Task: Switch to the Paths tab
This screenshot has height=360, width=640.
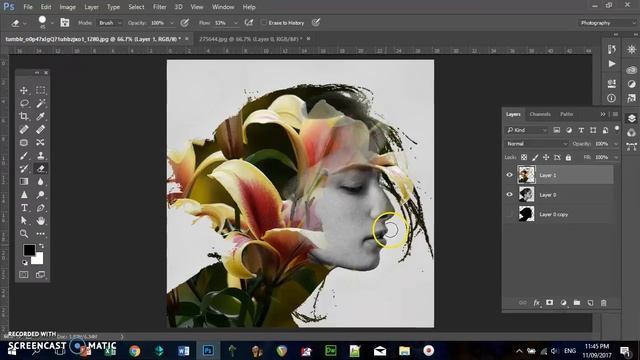Action: pyautogui.click(x=567, y=114)
